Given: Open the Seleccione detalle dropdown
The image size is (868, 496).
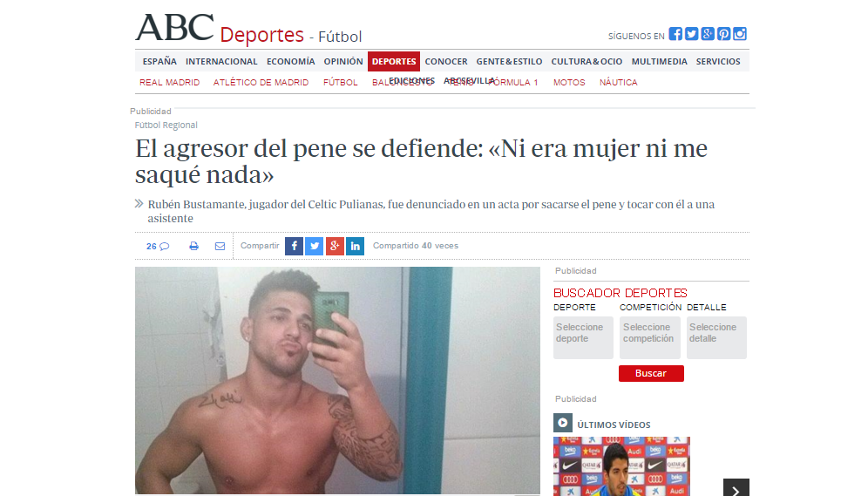Looking at the screenshot, I should (716, 337).
